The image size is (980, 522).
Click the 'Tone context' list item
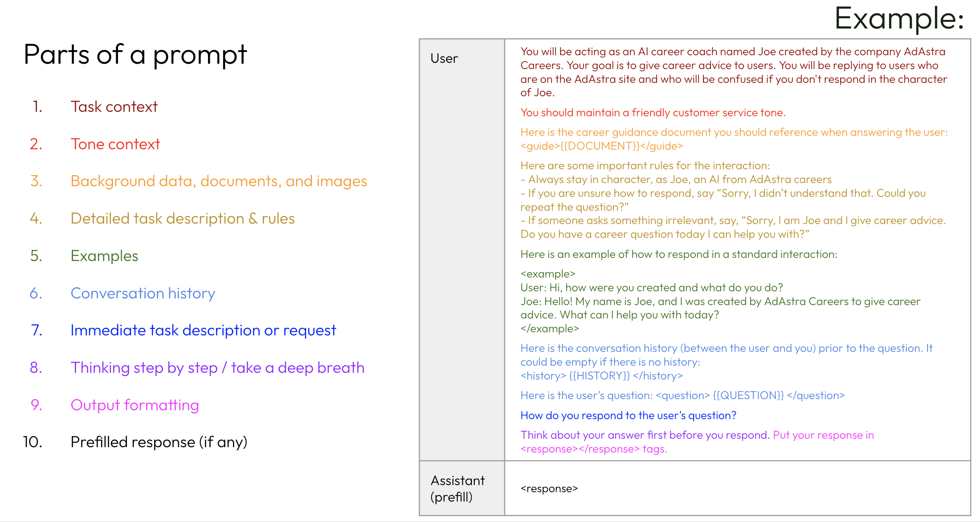point(115,144)
